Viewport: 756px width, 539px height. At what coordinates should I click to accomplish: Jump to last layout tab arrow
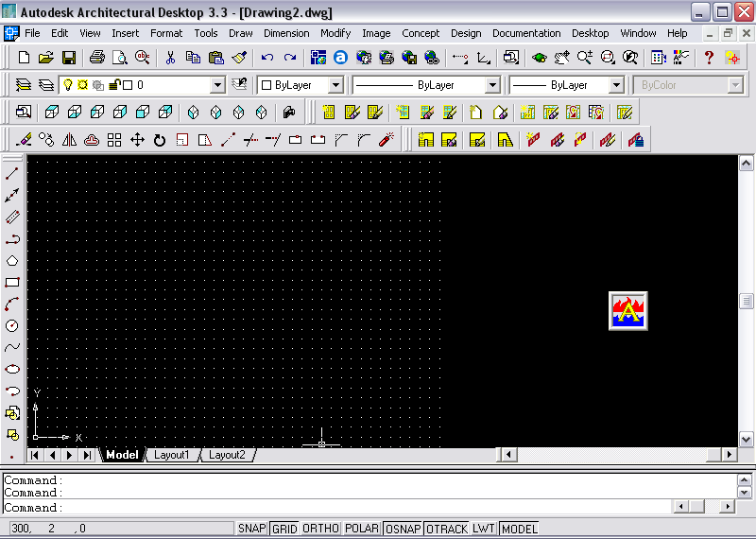point(87,455)
